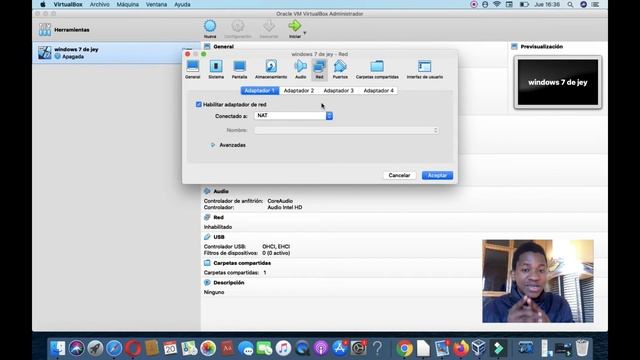Open Google Chrome from the dock
This screenshot has width=640, height=360.
tap(404, 348)
